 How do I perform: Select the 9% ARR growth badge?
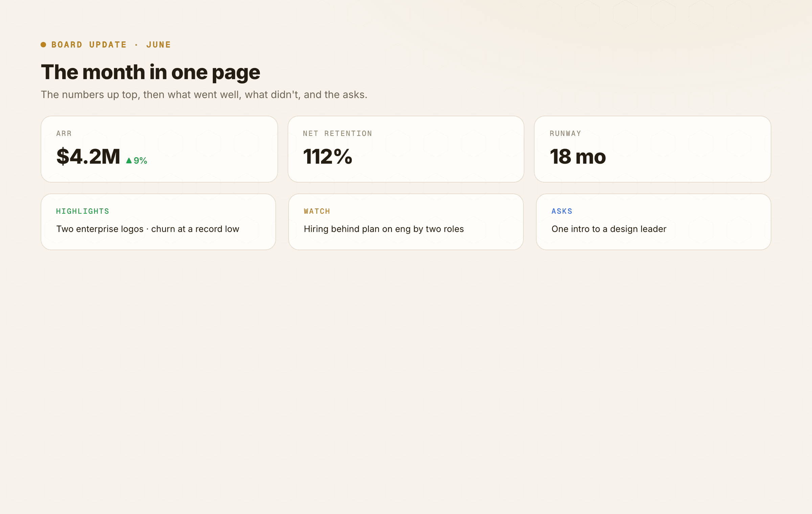(137, 161)
